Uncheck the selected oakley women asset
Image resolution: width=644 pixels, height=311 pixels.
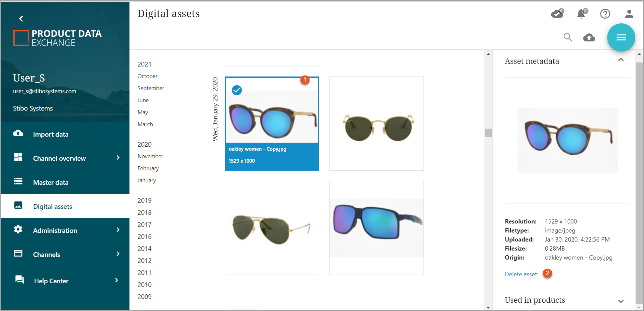point(237,90)
